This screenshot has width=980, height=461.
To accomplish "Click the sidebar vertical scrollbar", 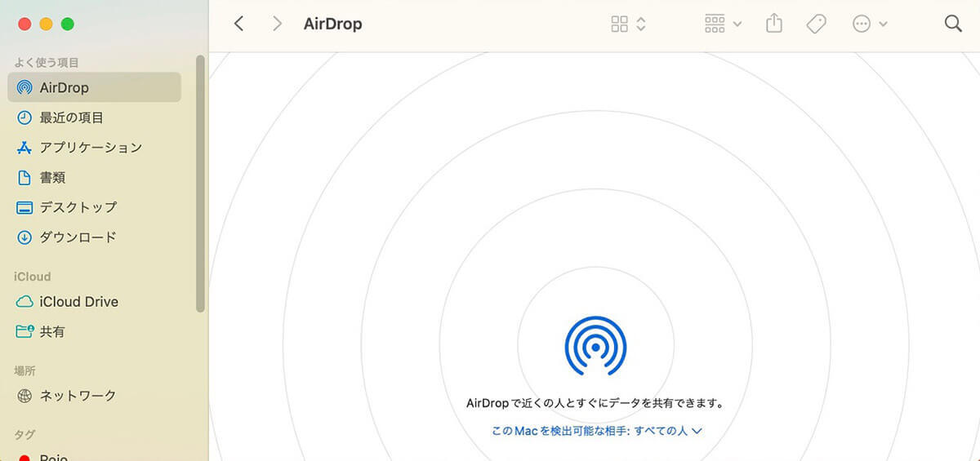I will 200,184.
